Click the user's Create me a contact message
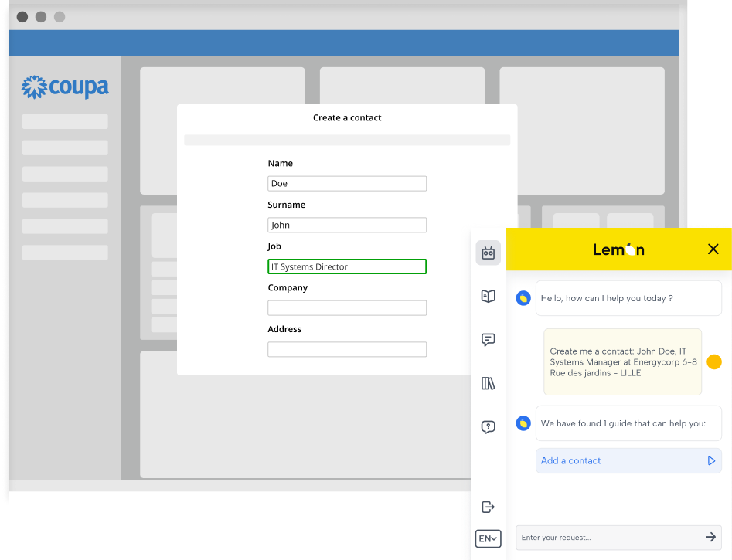This screenshot has height=560, width=732. [622, 361]
